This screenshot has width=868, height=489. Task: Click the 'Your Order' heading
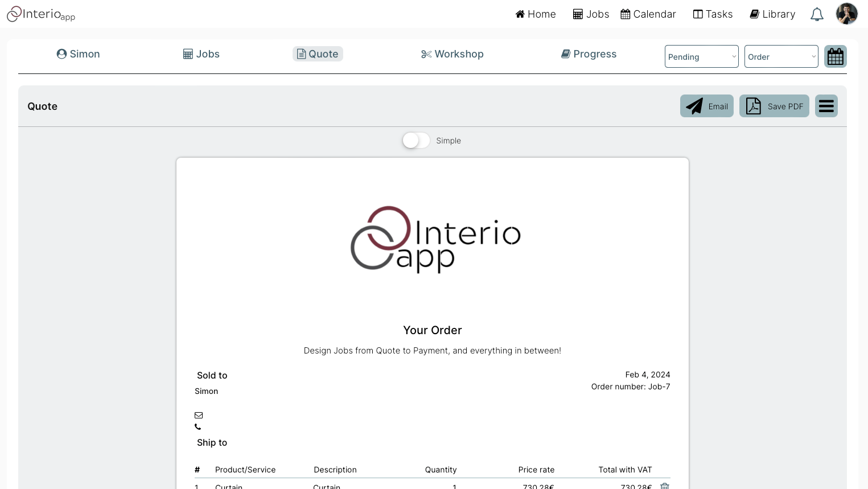(433, 330)
